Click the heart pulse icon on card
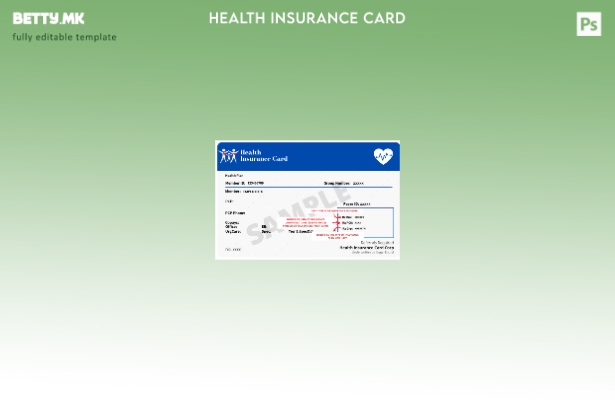This screenshot has height=400, width=615. (383, 156)
